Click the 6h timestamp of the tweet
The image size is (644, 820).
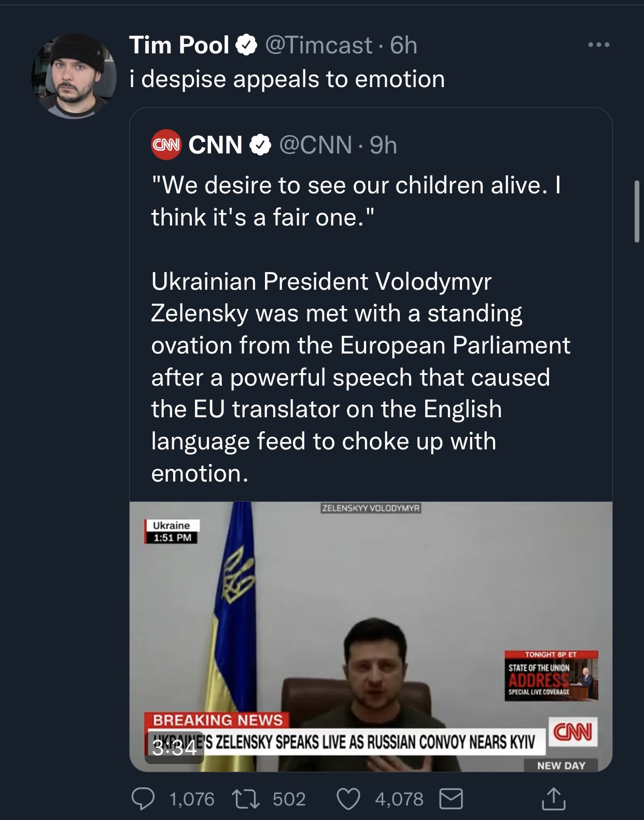(404, 46)
